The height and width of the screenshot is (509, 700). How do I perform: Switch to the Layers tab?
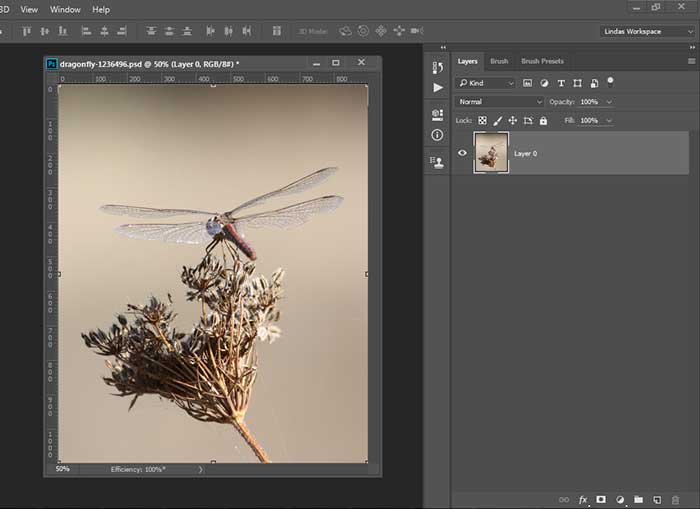tap(467, 61)
